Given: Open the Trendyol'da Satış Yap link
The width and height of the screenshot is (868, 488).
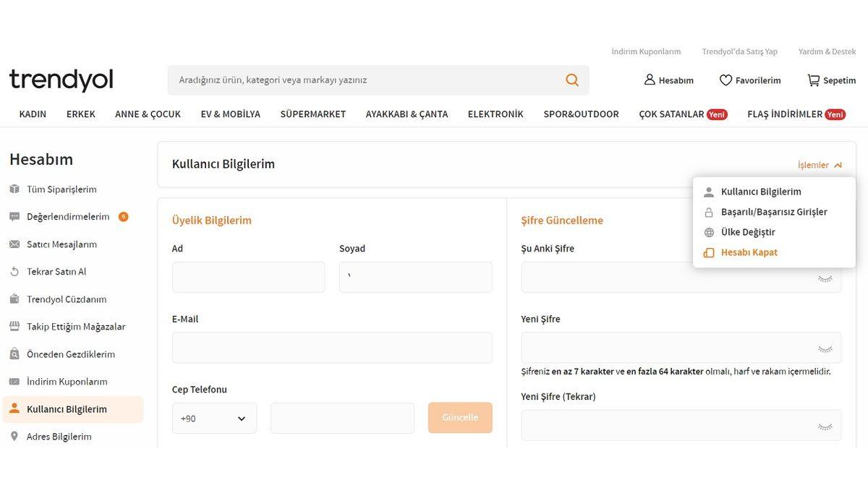Looking at the screenshot, I should (x=739, y=51).
